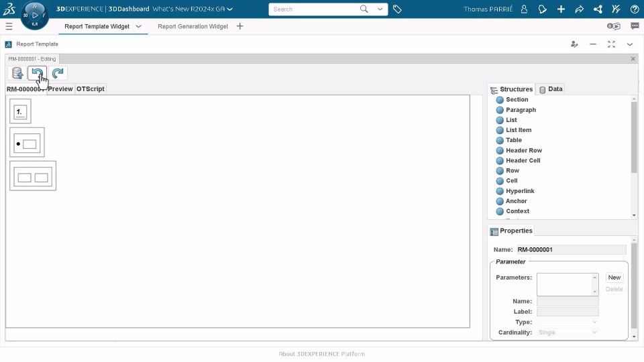
Task: Open About 3DEXPERIENCE Platform link
Action: tap(321, 354)
